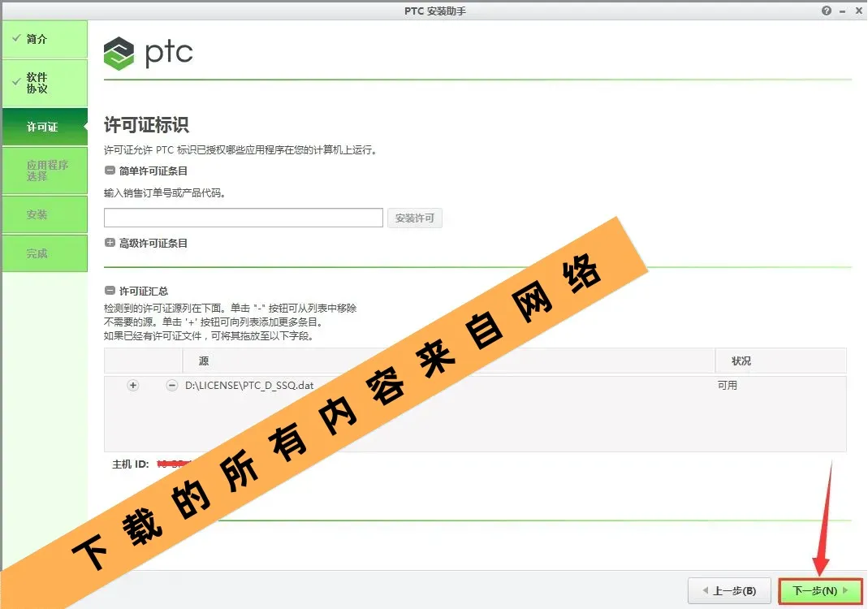Remove the PTC_D_SSQ.dat source with minus icon
This screenshot has width=868, height=609.
[172, 386]
